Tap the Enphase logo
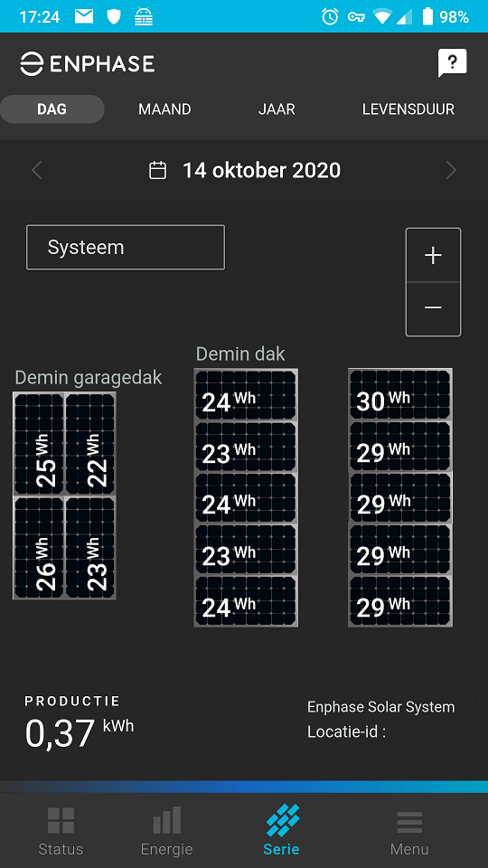This screenshot has height=868, width=488. tap(88, 64)
